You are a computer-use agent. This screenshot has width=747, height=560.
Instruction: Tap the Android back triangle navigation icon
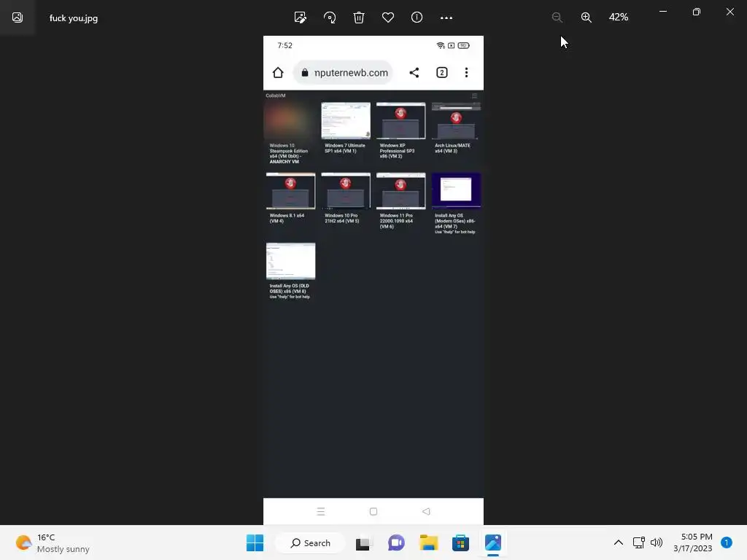point(426,511)
